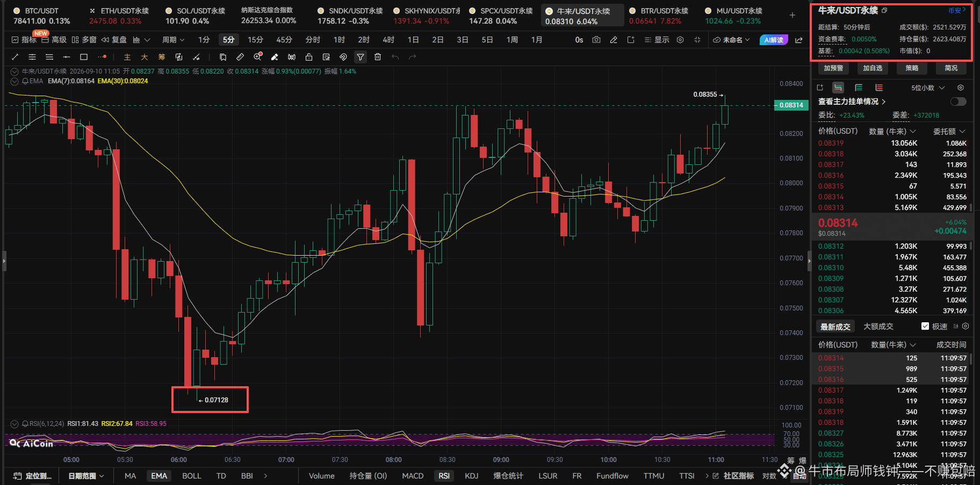Collapse the EMA indicator legend row
980x485 pixels.
(15, 81)
